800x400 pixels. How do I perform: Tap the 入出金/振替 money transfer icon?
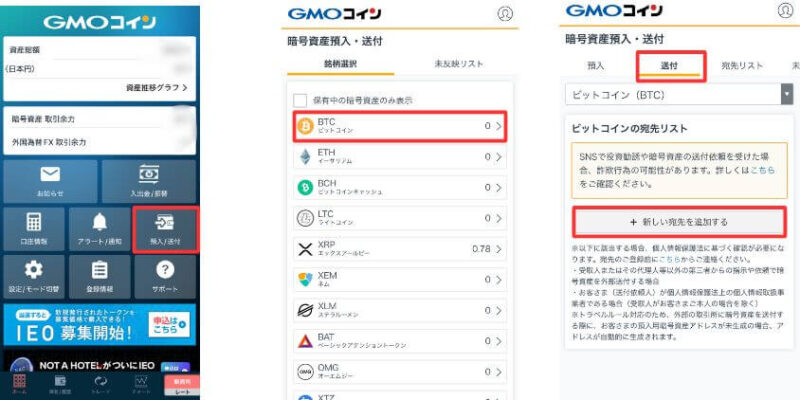[x=148, y=174]
